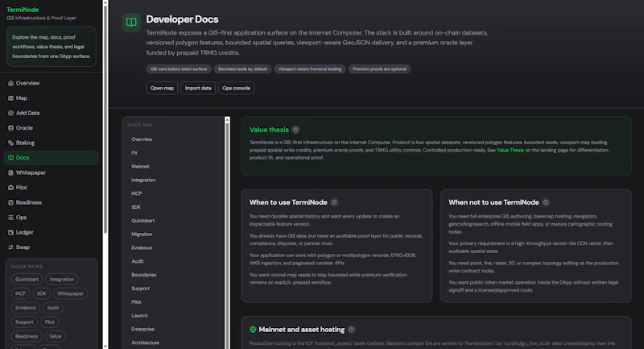Open the Evidence chip under Quick Paths
This screenshot has height=349, width=644.
[x=26, y=308]
